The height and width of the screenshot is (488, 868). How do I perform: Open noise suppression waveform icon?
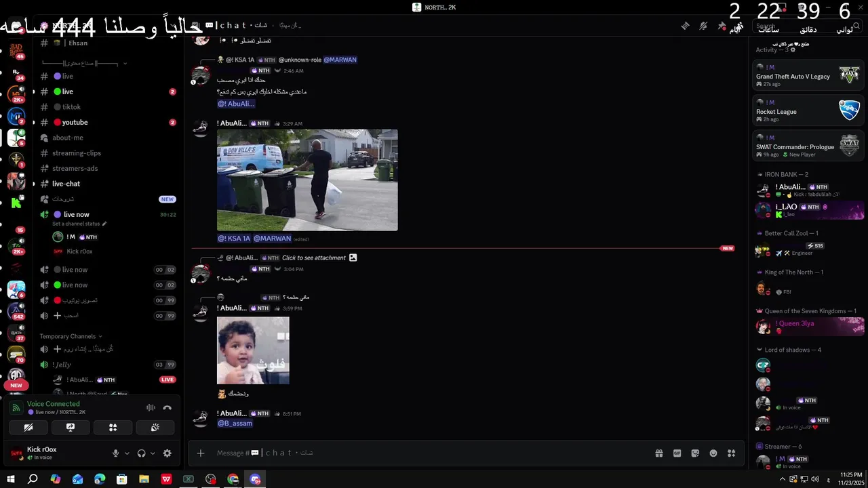(x=151, y=408)
